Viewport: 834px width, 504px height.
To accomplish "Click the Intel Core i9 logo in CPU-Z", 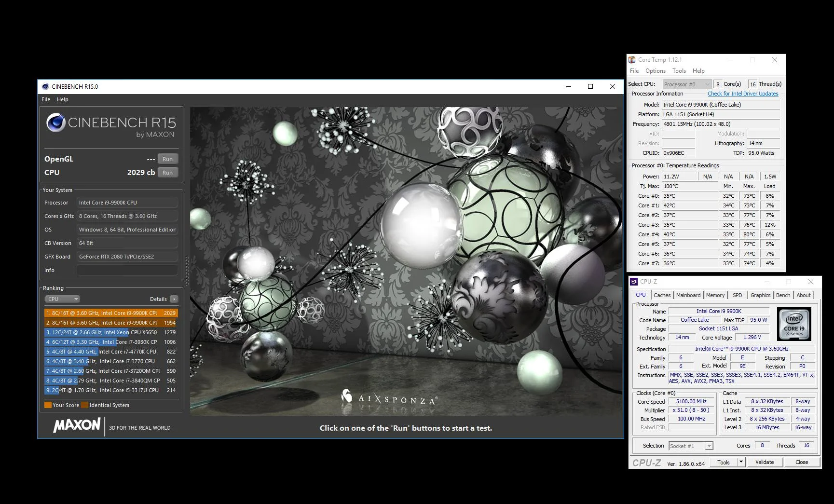I will pyautogui.click(x=794, y=324).
